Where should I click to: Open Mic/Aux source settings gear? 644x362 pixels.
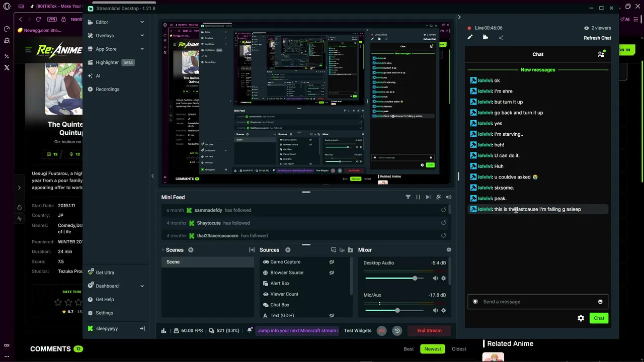443,310
